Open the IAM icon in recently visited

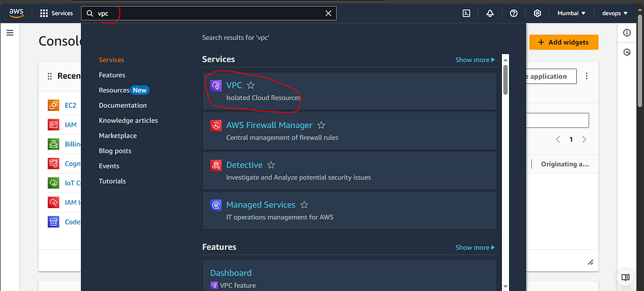pos(53,125)
